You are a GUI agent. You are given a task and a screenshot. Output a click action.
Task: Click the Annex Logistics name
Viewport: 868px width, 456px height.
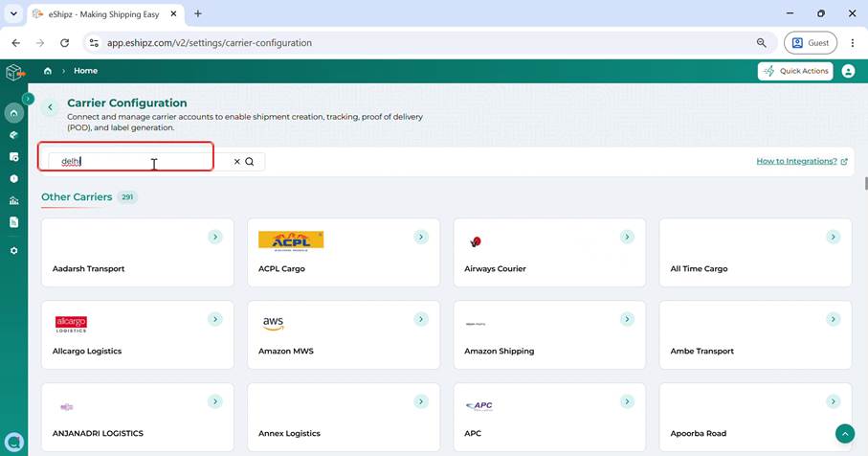pyautogui.click(x=290, y=433)
